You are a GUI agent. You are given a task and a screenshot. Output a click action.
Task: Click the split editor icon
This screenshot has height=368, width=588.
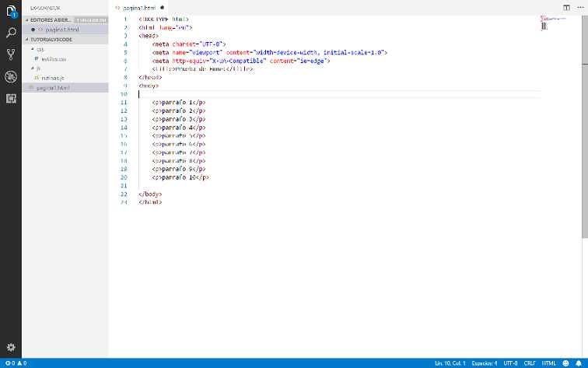(566, 8)
